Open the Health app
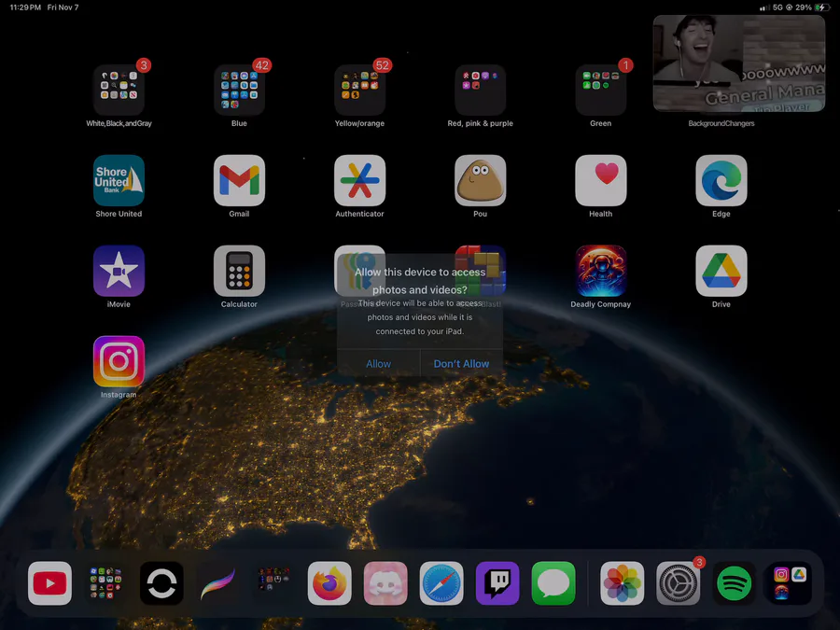 [601, 180]
